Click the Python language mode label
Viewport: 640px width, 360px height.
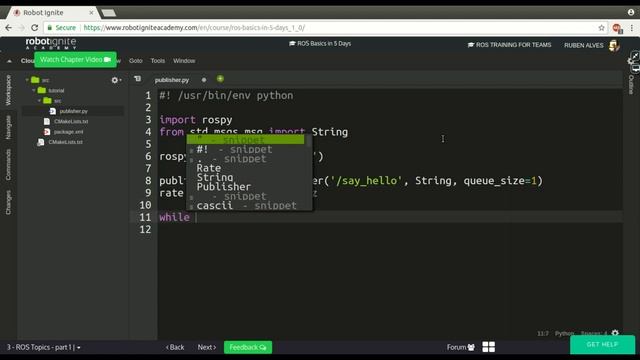(x=564, y=333)
